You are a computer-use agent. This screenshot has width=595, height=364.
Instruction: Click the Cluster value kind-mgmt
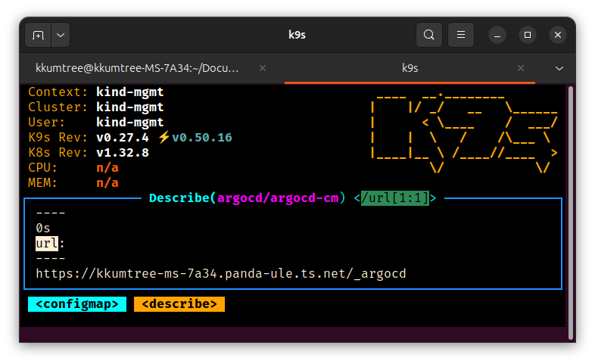pos(129,107)
